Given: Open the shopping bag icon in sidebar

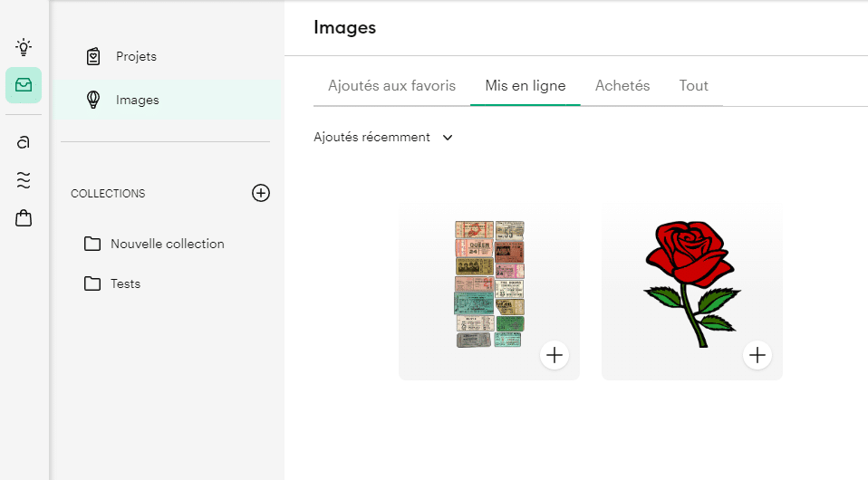Looking at the screenshot, I should tap(24, 218).
